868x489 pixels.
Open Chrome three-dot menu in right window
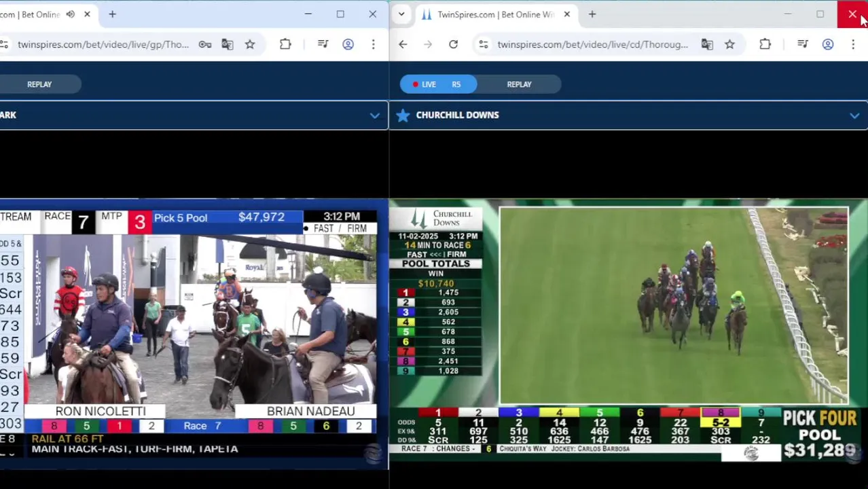click(x=853, y=45)
